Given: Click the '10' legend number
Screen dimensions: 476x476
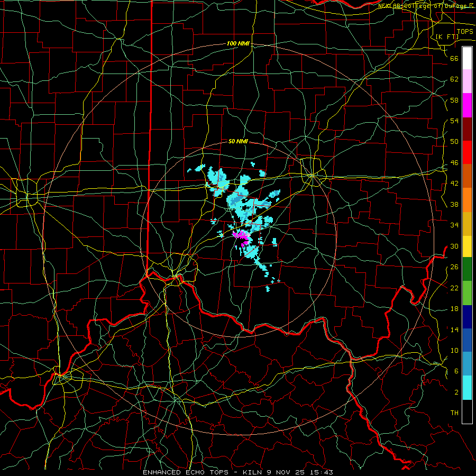Looking at the screenshot, I should [454, 350].
